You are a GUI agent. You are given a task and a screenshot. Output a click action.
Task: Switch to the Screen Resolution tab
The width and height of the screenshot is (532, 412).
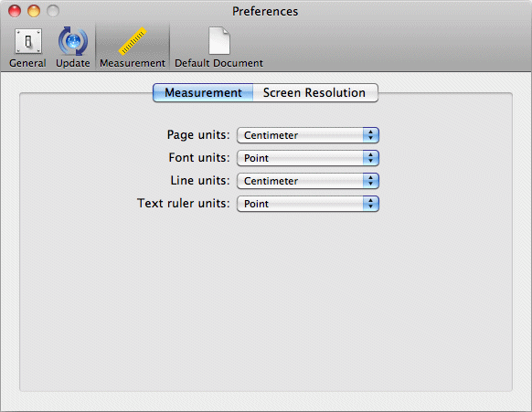315,92
